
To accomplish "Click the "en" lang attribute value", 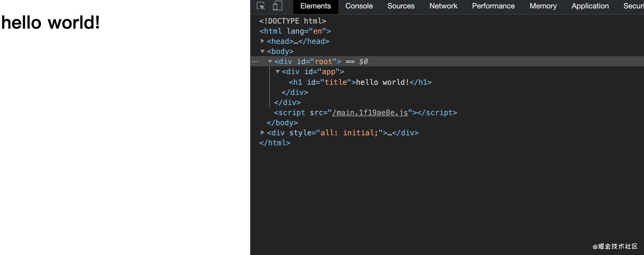I will (x=318, y=31).
